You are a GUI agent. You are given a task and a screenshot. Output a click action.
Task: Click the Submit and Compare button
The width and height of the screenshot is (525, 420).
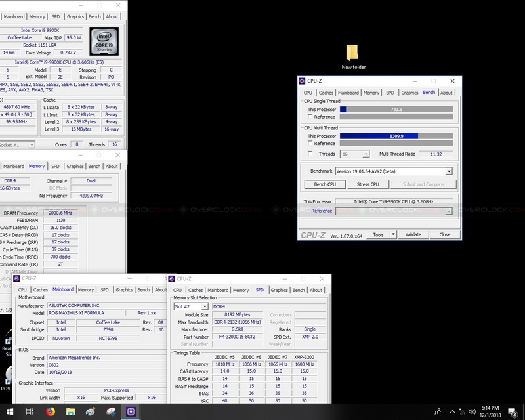click(423, 184)
